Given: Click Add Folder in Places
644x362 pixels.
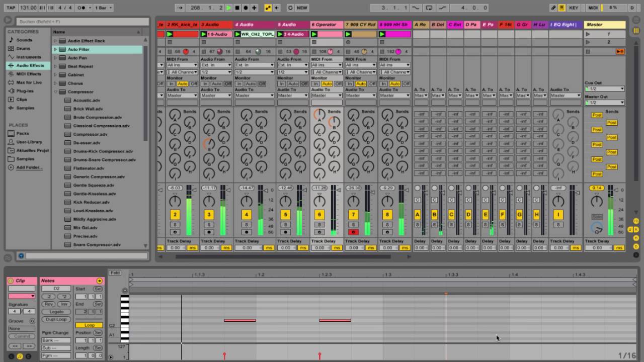Looking at the screenshot, I should pos(29,167).
